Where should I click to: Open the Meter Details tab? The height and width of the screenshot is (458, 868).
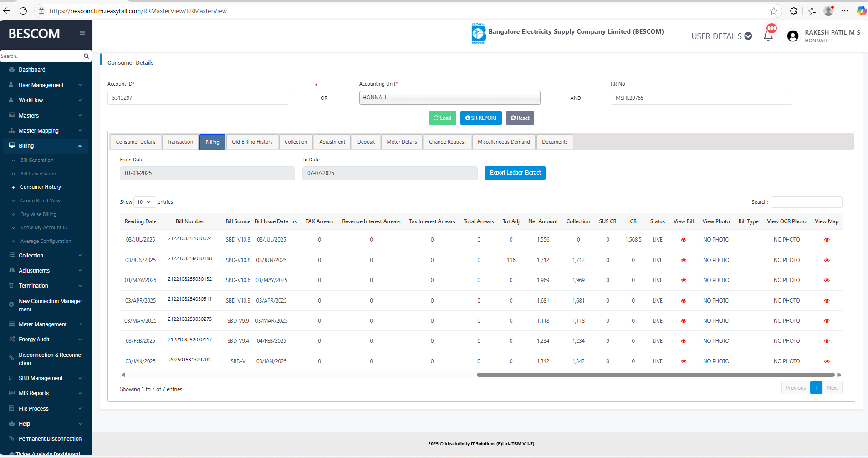(x=402, y=142)
